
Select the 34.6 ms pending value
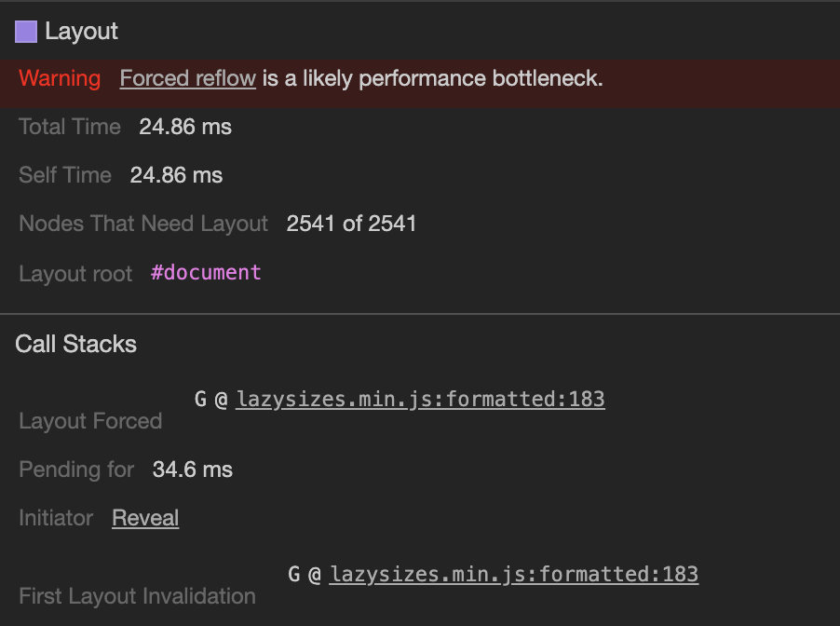pyautogui.click(x=192, y=469)
